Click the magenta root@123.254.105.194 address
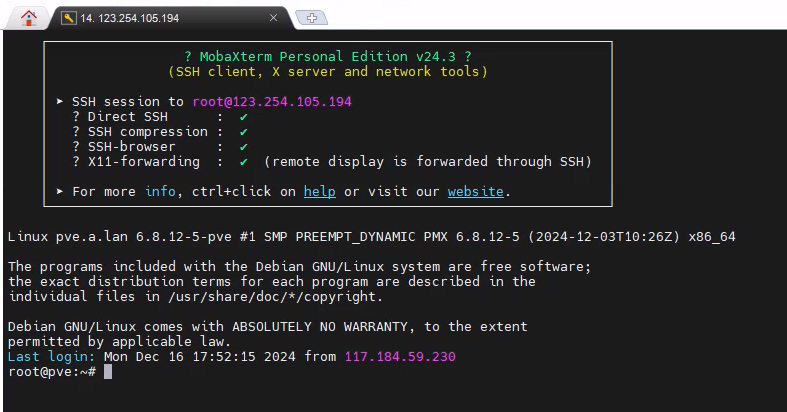The width and height of the screenshot is (787, 412). (x=272, y=102)
